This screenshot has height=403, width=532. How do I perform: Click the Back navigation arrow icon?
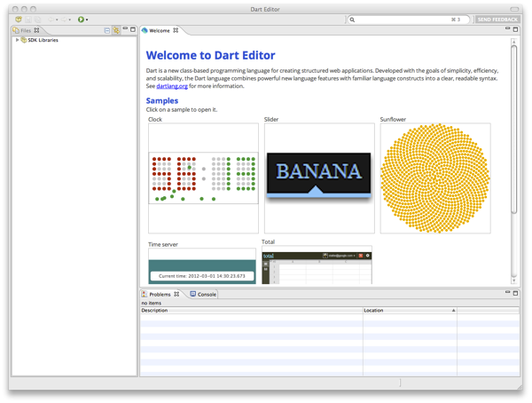coord(51,20)
